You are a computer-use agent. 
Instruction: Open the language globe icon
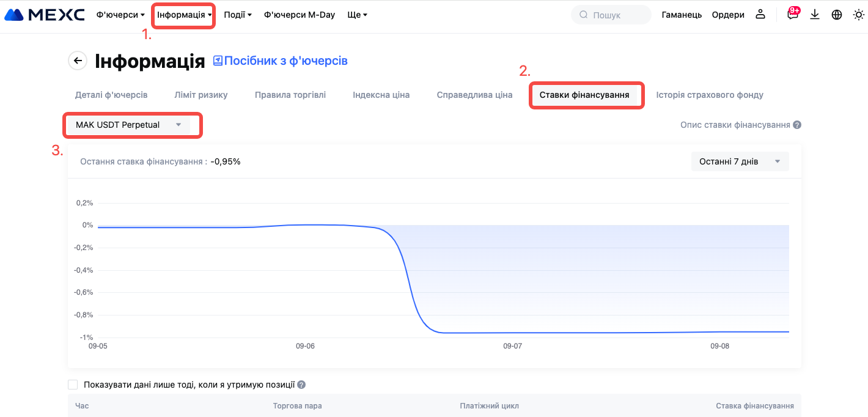tap(837, 15)
